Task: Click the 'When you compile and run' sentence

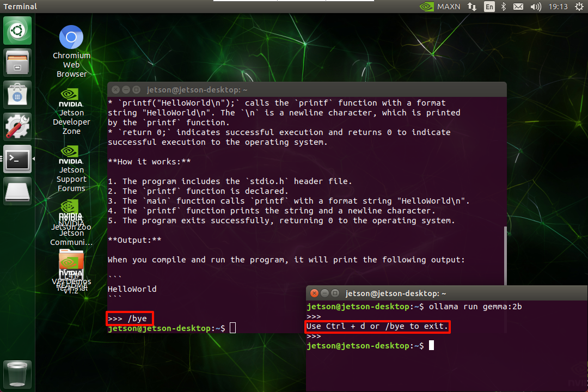Action: coord(286,260)
